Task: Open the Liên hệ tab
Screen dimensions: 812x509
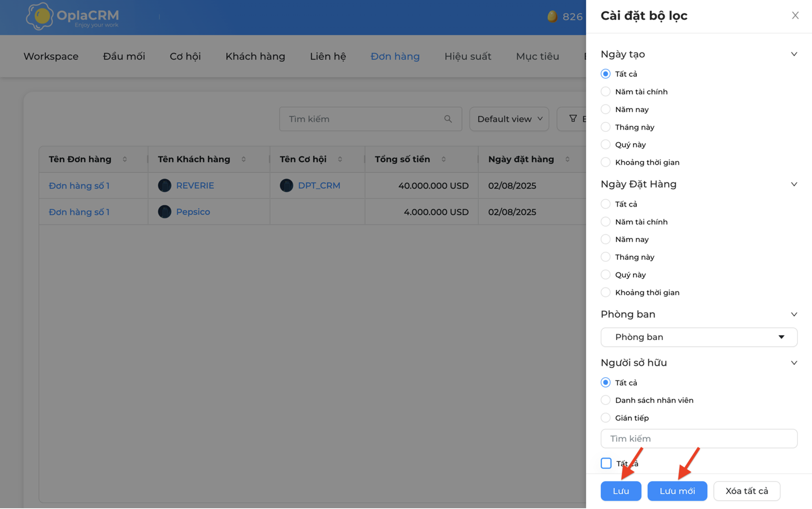Action: [x=328, y=56]
